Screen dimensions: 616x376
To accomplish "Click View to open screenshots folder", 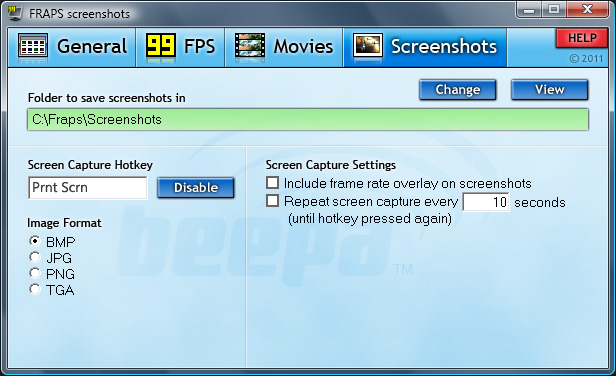I will [550, 90].
